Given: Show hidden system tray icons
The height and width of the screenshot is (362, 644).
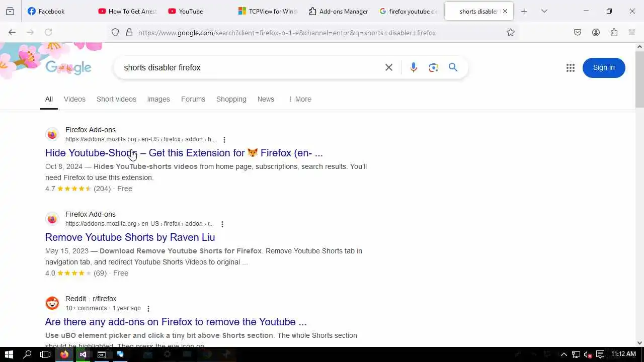Looking at the screenshot, I should coord(564,354).
